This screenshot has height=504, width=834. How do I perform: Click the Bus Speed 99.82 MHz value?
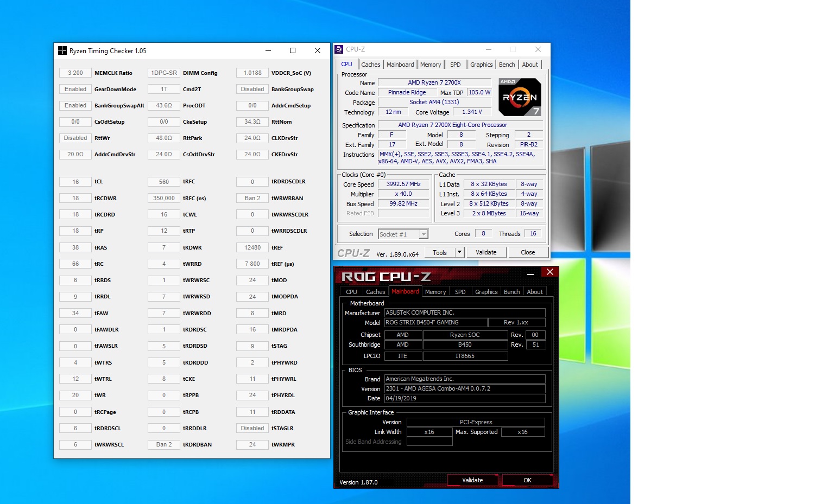point(403,204)
